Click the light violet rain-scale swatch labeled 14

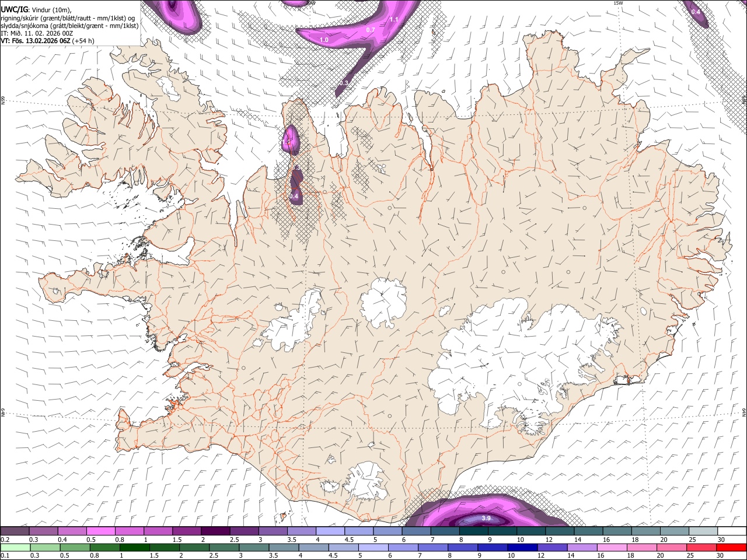click(x=581, y=547)
